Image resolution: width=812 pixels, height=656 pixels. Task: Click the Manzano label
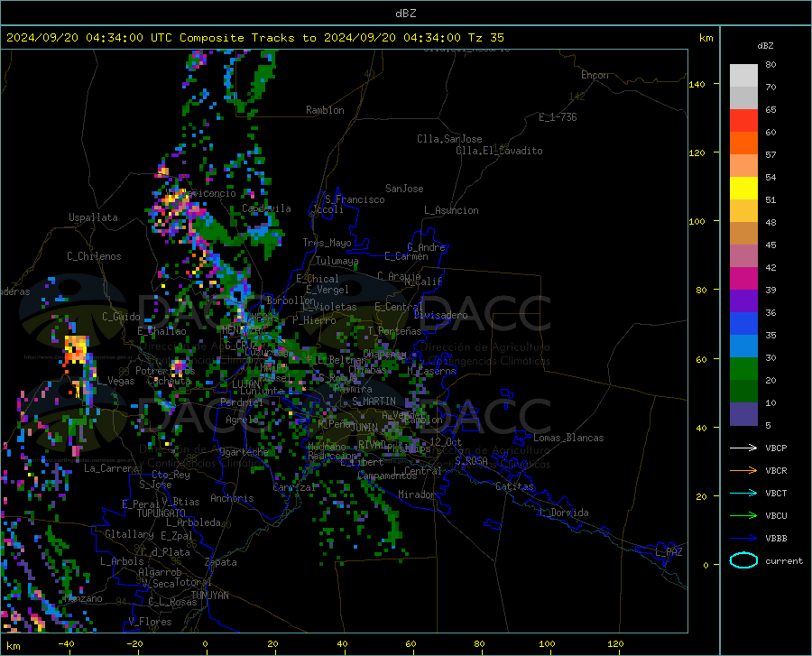tap(83, 598)
